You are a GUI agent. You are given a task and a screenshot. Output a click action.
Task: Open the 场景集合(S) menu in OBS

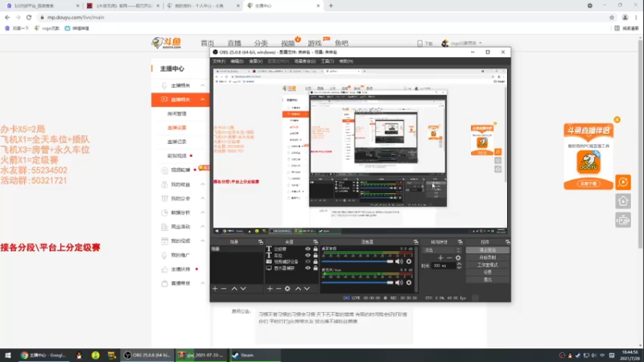[x=305, y=61]
